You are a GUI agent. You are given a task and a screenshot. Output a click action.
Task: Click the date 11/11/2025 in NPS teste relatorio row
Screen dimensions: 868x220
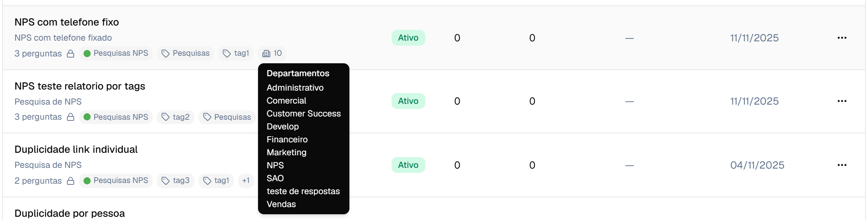[x=754, y=101]
